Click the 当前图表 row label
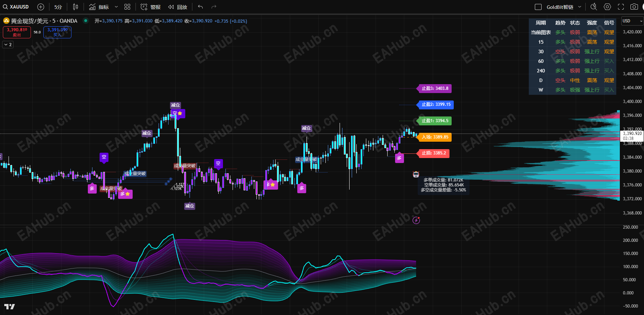Image resolution: width=644 pixels, height=315 pixels. pos(541,32)
